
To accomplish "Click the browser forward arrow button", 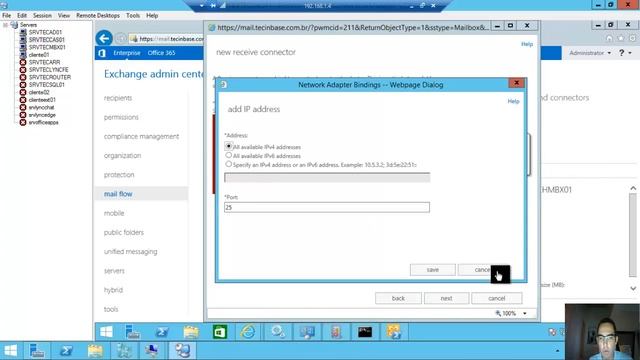I will pyautogui.click(x=120, y=38).
